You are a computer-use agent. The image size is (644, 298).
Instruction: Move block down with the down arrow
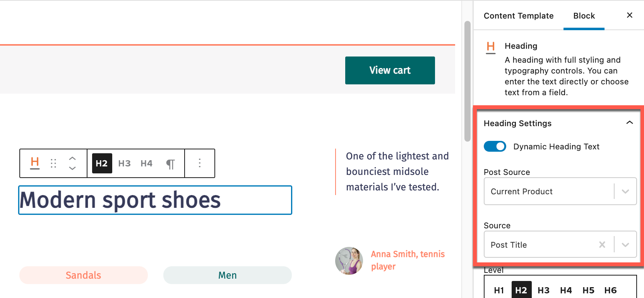pyautogui.click(x=72, y=168)
